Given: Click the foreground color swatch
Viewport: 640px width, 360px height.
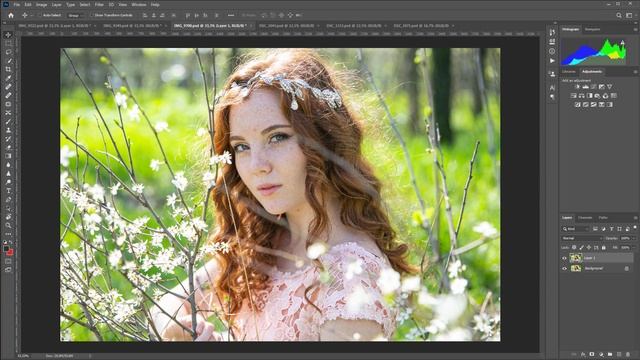Looking at the screenshot, I should (x=6, y=249).
